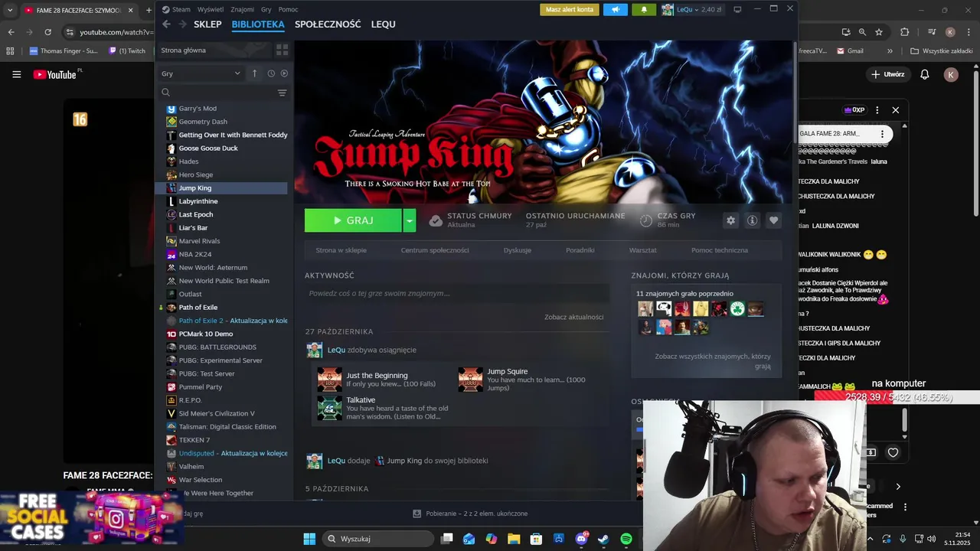Open Spotify from the taskbar
Screen dimensions: 980x551
tap(626, 539)
